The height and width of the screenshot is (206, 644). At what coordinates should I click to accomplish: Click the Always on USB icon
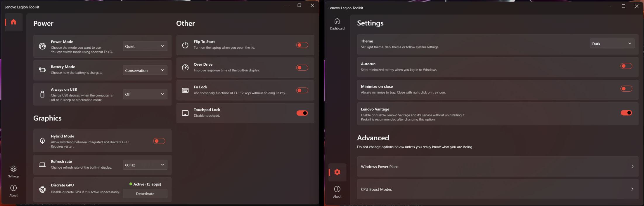(x=42, y=94)
